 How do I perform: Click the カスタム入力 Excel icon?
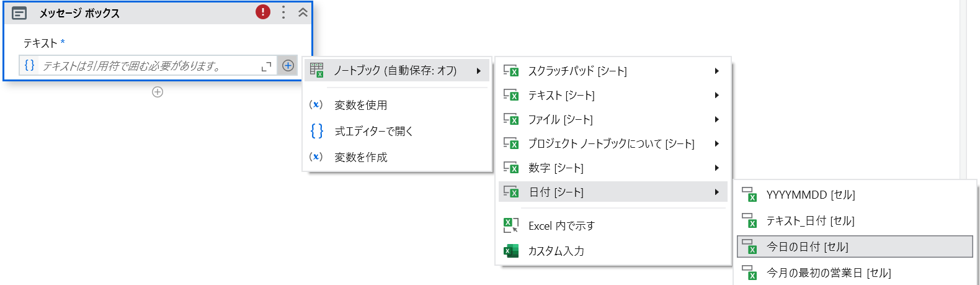pos(511,251)
